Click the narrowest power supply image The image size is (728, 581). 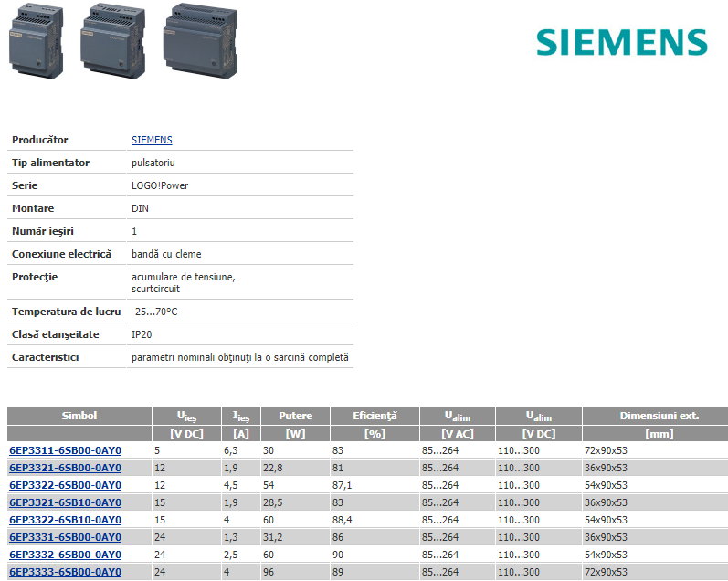tap(37, 41)
